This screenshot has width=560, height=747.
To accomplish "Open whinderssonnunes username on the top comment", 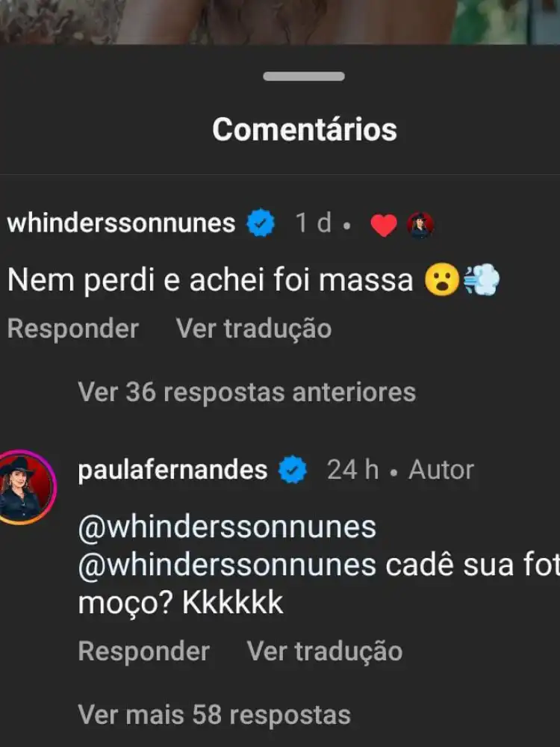I will [122, 223].
